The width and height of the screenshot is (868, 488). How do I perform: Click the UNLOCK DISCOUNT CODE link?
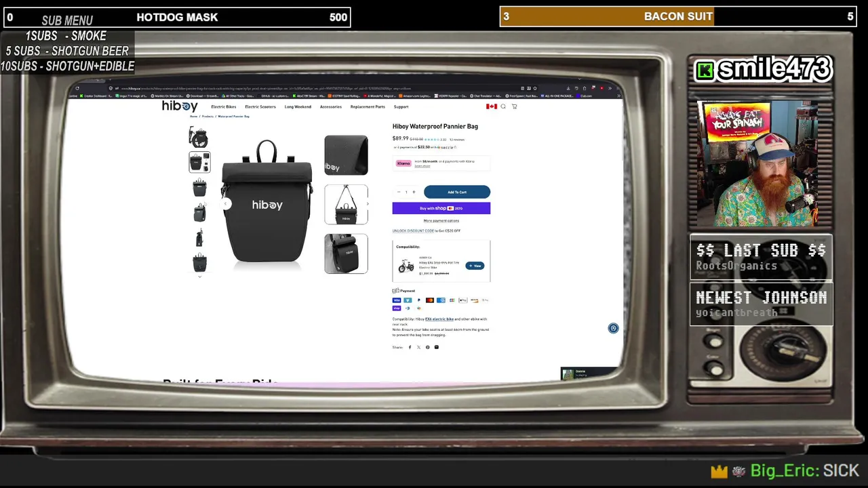point(413,230)
